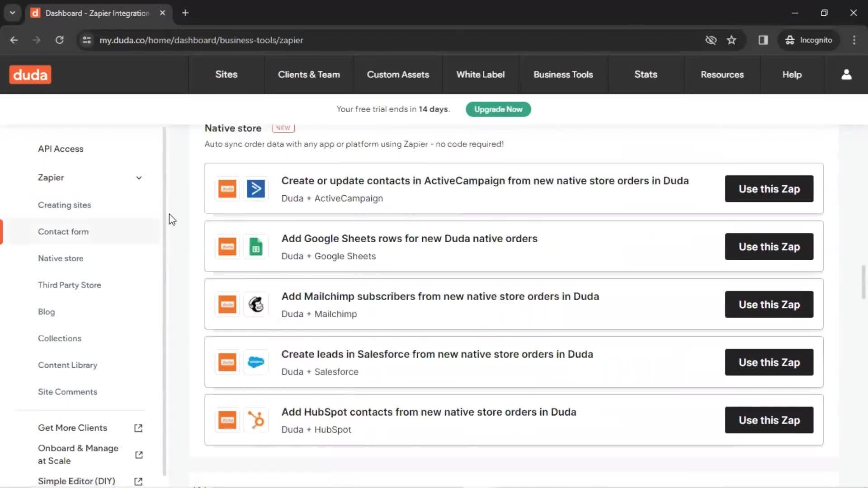The width and height of the screenshot is (868, 488).
Task: Open the tab search dropdown arrow
Action: pyautogui.click(x=12, y=13)
